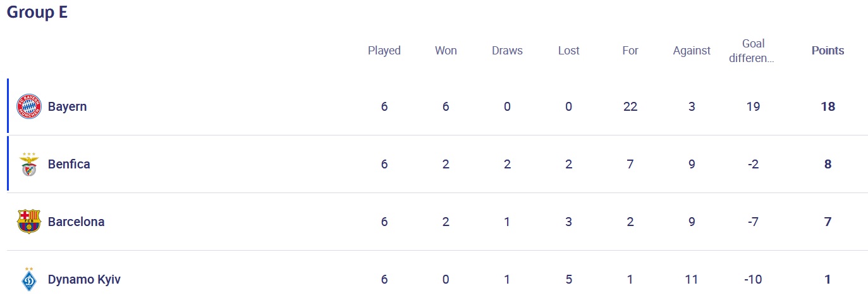
Task: Open the Dynamo Kyiv team link
Action: point(84,279)
